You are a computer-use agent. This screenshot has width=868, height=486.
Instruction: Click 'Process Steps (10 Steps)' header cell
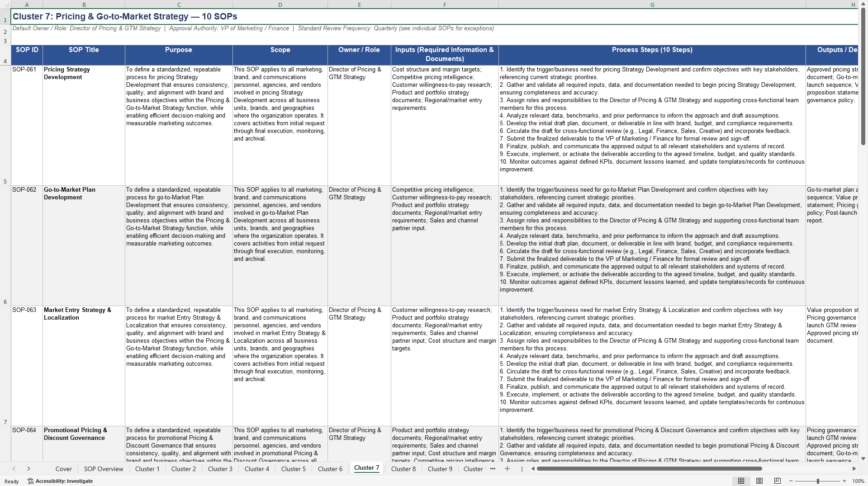652,55
